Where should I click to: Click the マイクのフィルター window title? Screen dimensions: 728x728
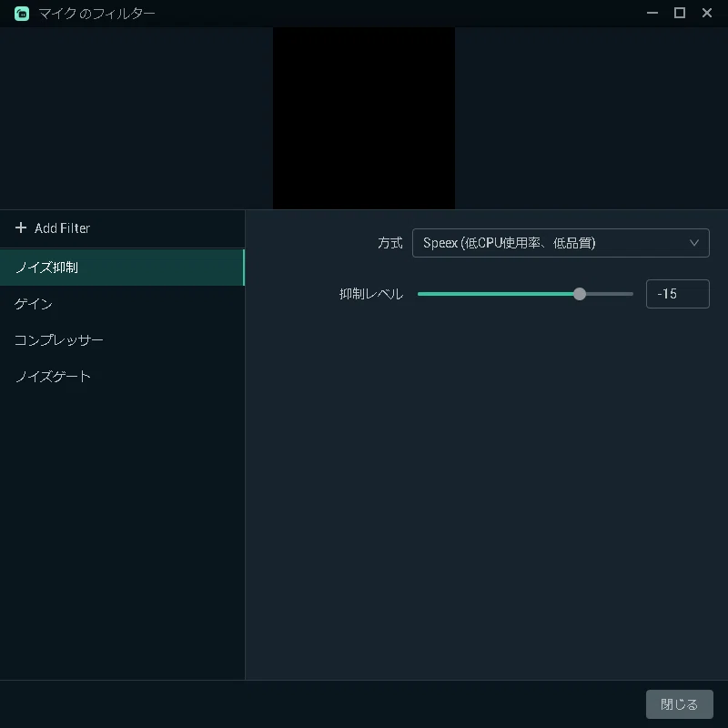(96, 14)
